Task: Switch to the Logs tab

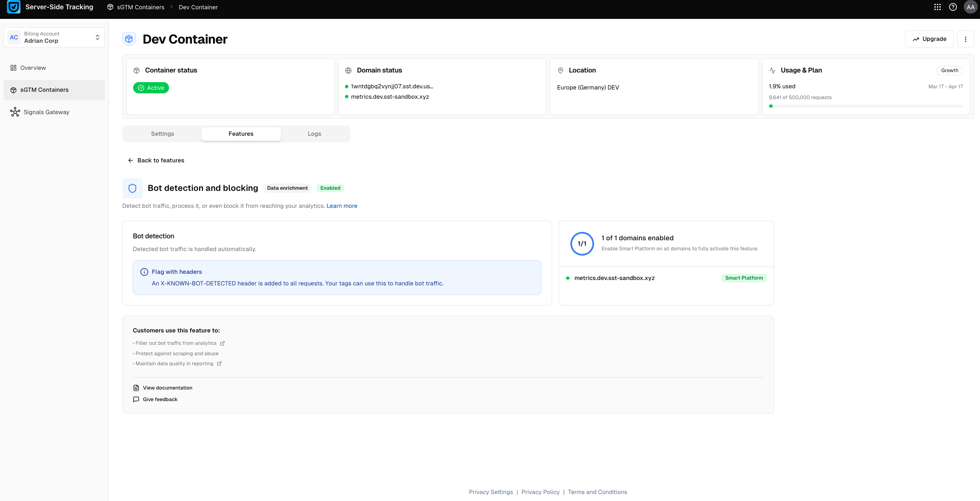Action: tap(314, 134)
